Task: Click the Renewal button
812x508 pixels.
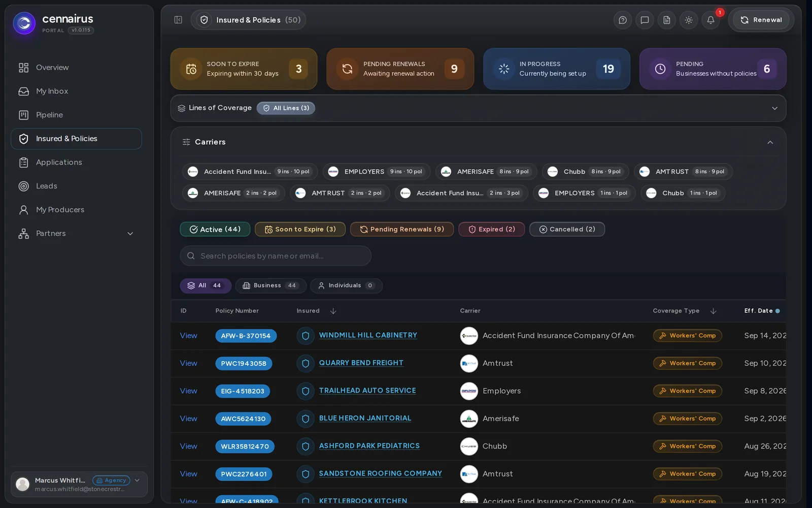Action: [761, 20]
